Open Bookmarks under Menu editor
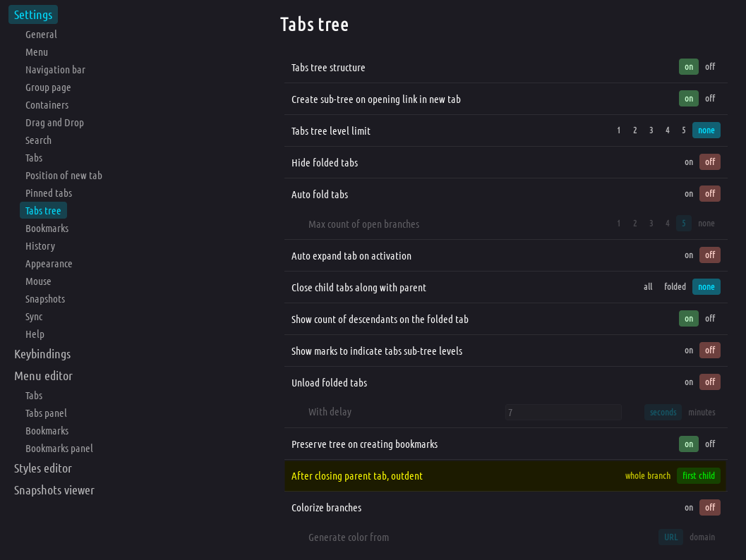746x560 pixels. (x=47, y=431)
